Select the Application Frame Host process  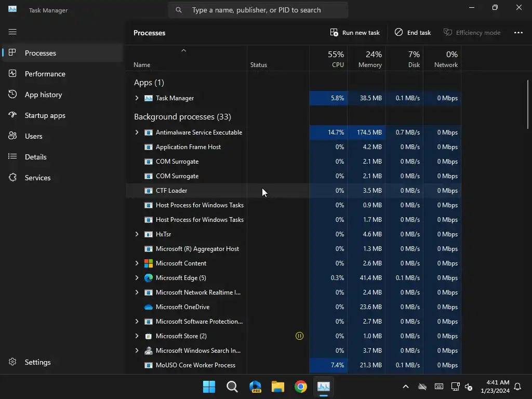pyautogui.click(x=188, y=147)
